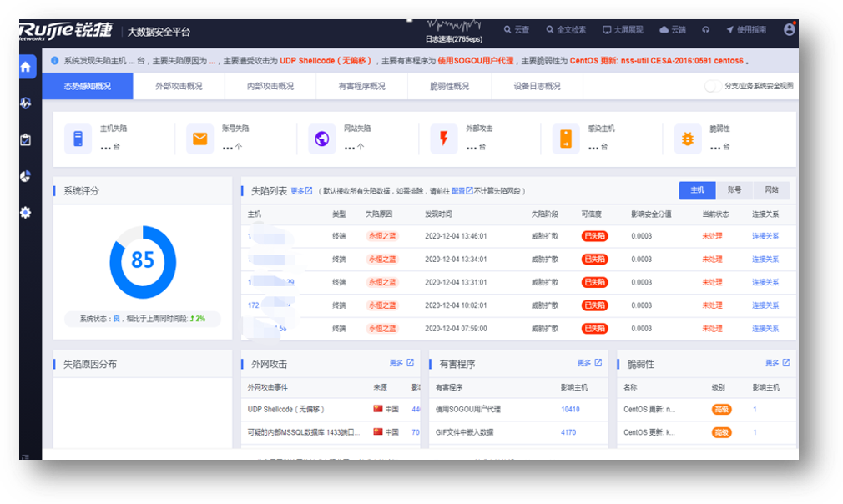Click the 外部攻击 lightning icon
843x504 pixels.
coord(443,139)
